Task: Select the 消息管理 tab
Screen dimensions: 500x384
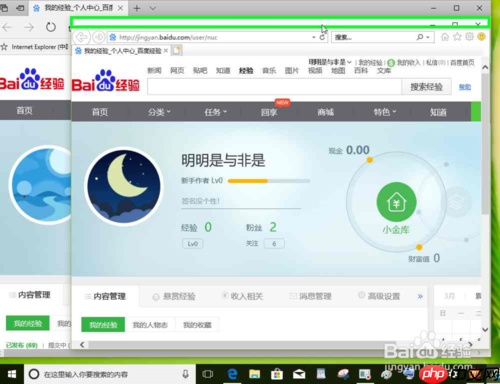Action: (x=310, y=296)
